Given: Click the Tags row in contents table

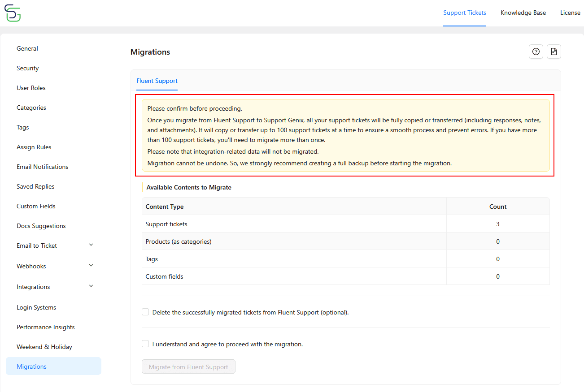Looking at the screenshot, I should coord(345,259).
